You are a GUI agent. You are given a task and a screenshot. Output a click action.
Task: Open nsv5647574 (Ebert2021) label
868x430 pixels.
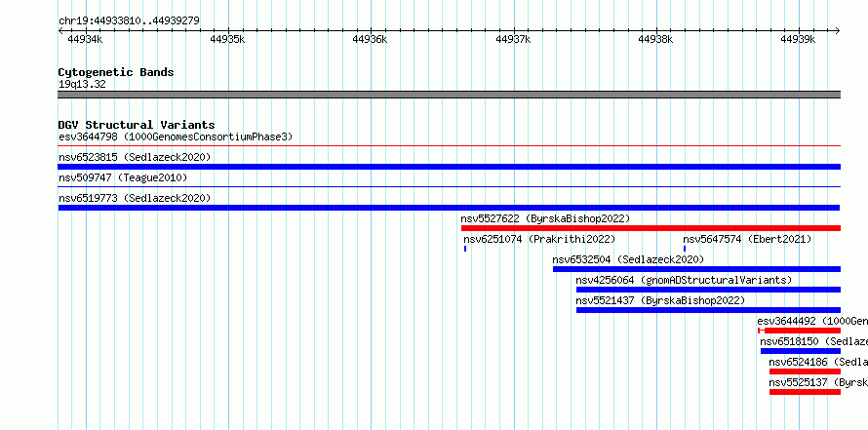747,239
